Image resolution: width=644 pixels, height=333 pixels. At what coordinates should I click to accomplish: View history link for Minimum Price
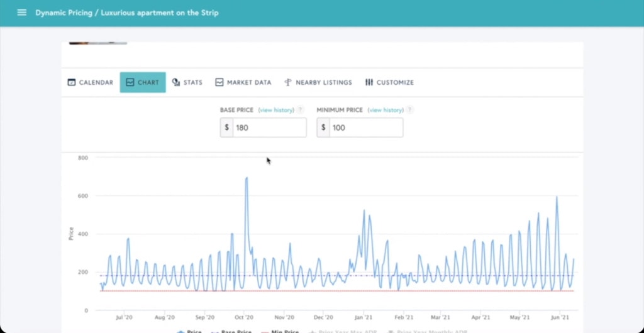386,110
